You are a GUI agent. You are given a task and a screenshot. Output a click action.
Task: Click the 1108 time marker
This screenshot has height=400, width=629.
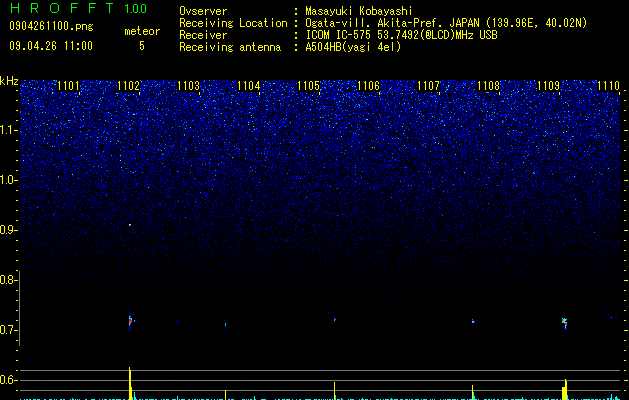489,86
